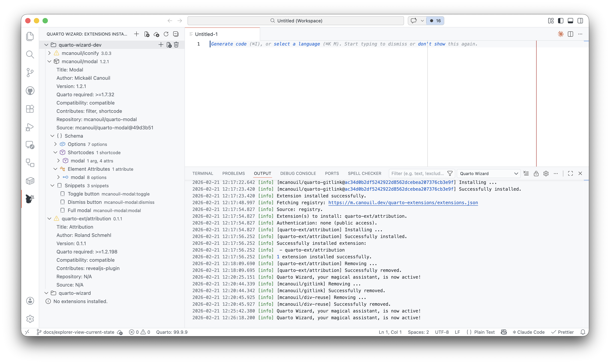
Task: Switch to the TERMINAL tab
Action: [203, 173]
